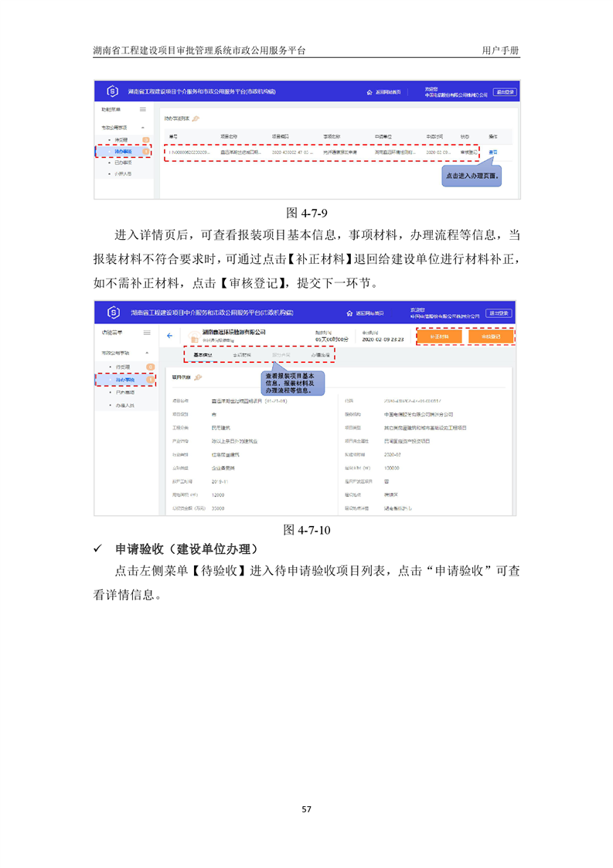Click 查看 link in the to-do table row

493,152
